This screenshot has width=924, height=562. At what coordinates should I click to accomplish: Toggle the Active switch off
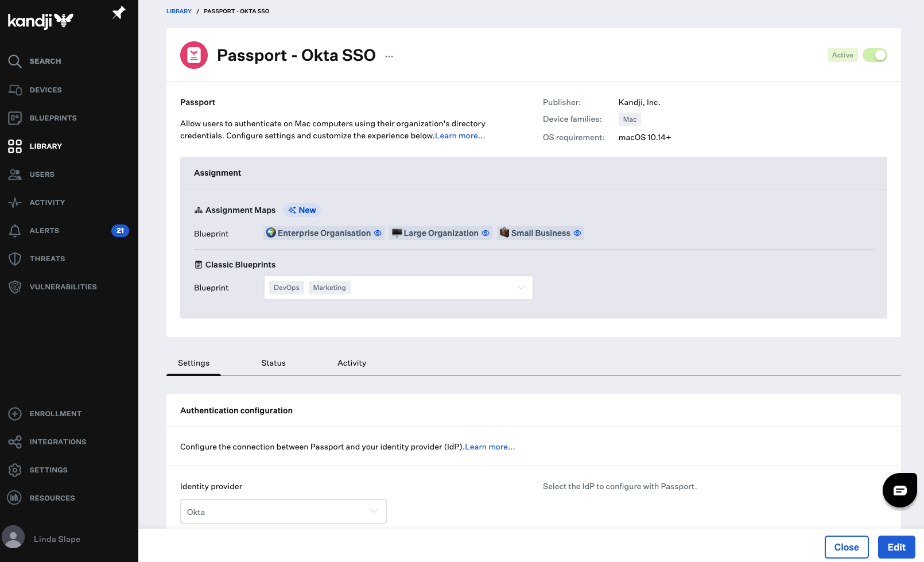click(875, 55)
